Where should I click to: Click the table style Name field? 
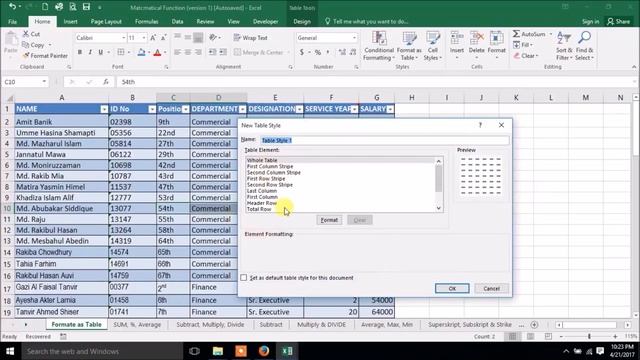click(384, 140)
